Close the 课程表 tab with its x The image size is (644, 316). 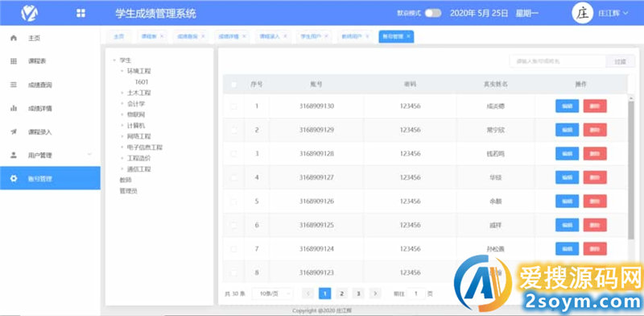pyautogui.click(x=162, y=36)
